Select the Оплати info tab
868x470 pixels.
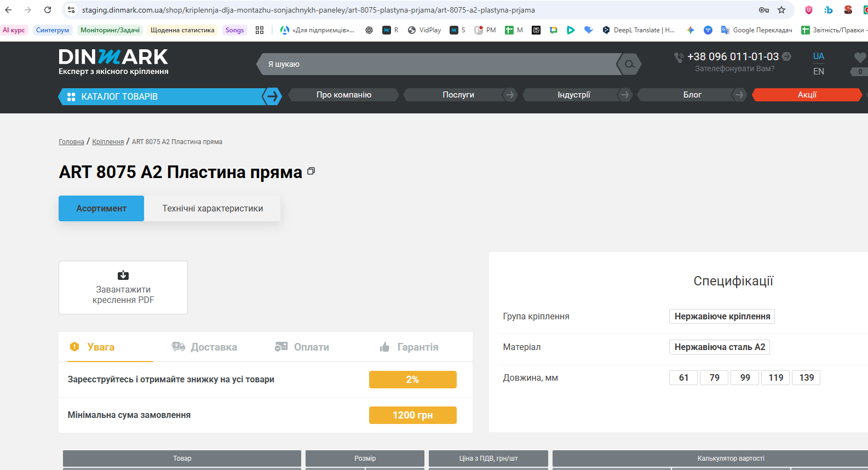pos(302,347)
